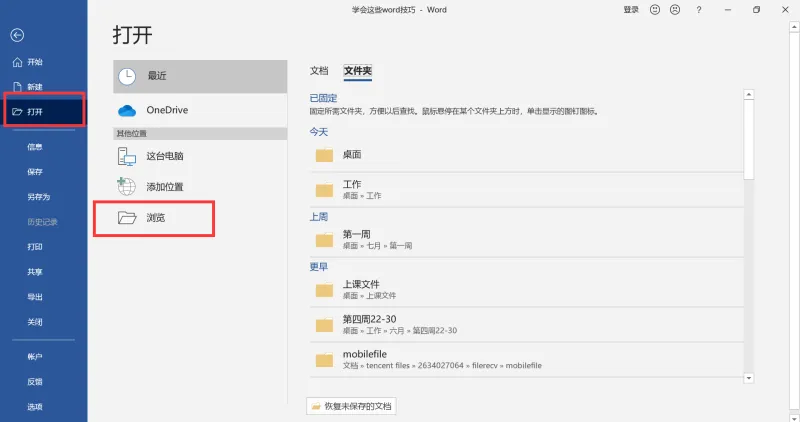Open the help question mark icon
The width and height of the screenshot is (800, 422).
click(x=698, y=10)
